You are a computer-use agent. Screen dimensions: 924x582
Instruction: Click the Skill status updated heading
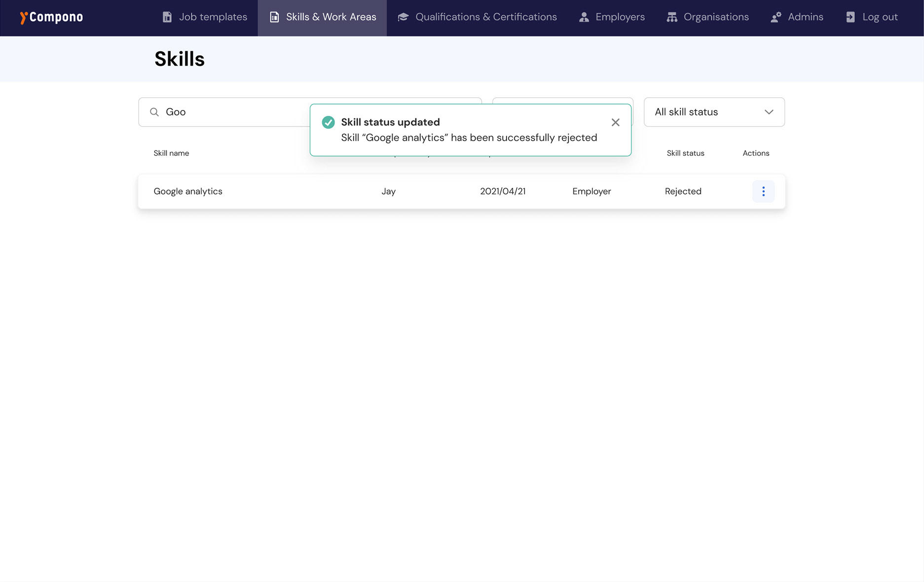[390, 122]
